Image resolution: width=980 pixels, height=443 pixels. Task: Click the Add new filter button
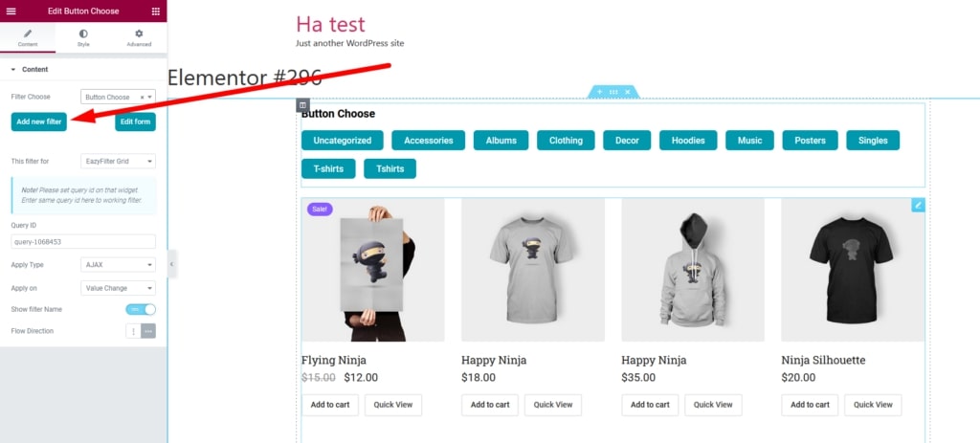(x=38, y=122)
